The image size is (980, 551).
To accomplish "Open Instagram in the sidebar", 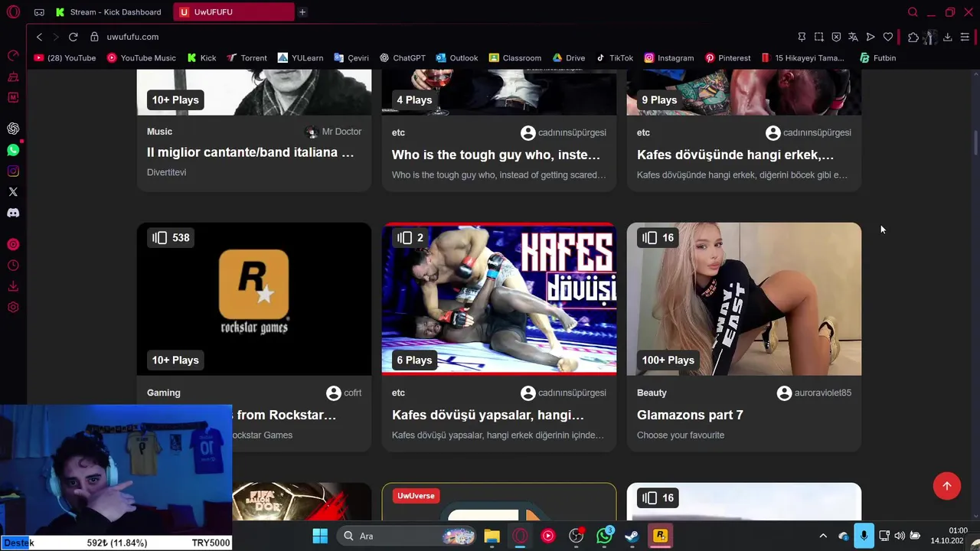I will point(13,171).
